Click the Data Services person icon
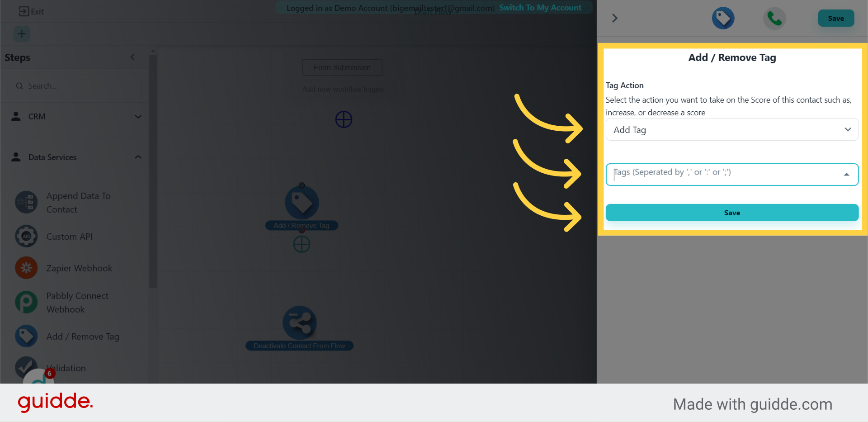 [x=16, y=157]
